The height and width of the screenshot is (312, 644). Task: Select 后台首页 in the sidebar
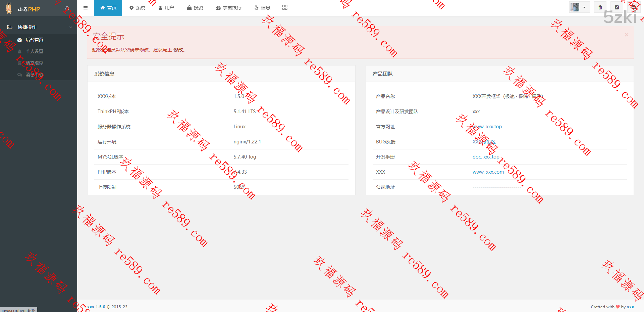click(x=34, y=40)
